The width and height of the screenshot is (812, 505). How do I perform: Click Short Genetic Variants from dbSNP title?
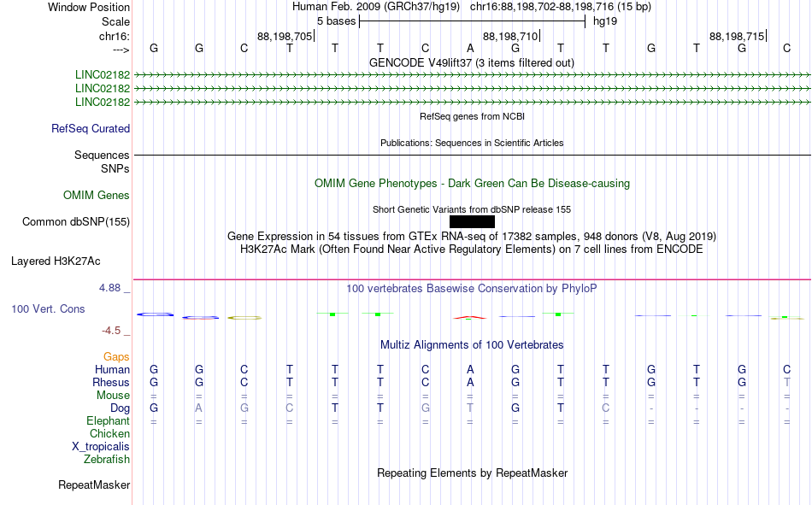tap(472, 209)
